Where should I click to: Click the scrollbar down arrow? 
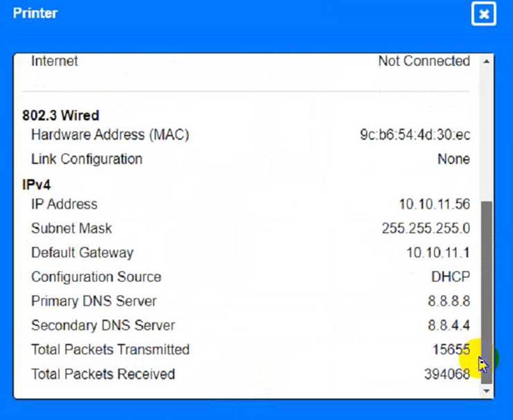[x=487, y=391]
